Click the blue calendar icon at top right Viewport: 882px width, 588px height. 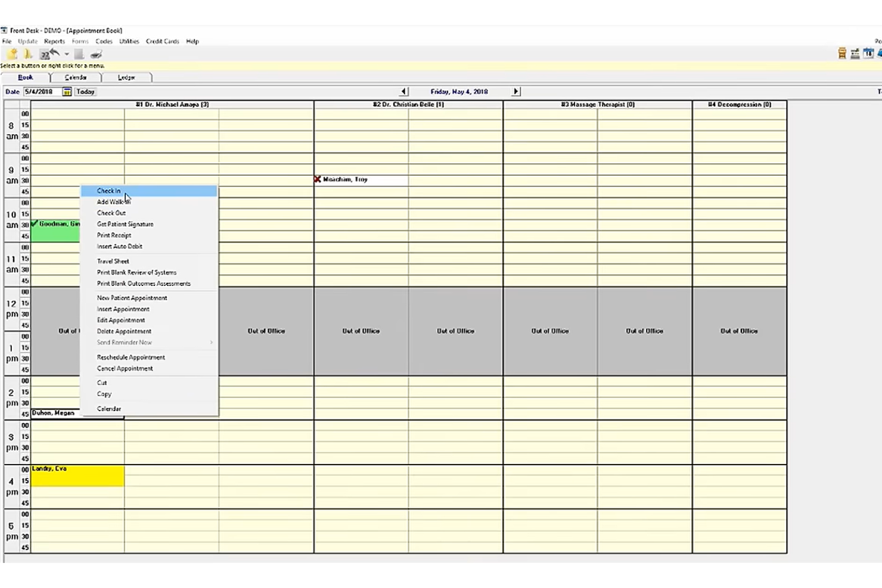coord(869,54)
